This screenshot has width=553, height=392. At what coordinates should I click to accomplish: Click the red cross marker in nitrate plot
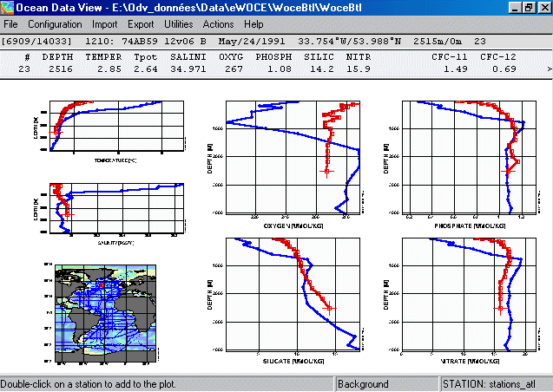[x=499, y=307]
